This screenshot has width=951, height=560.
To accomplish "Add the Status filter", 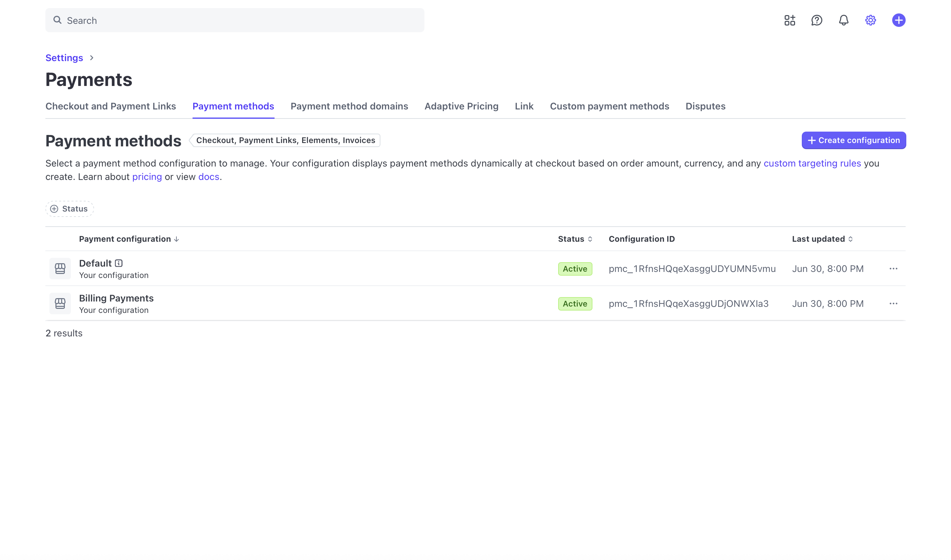I will [70, 209].
